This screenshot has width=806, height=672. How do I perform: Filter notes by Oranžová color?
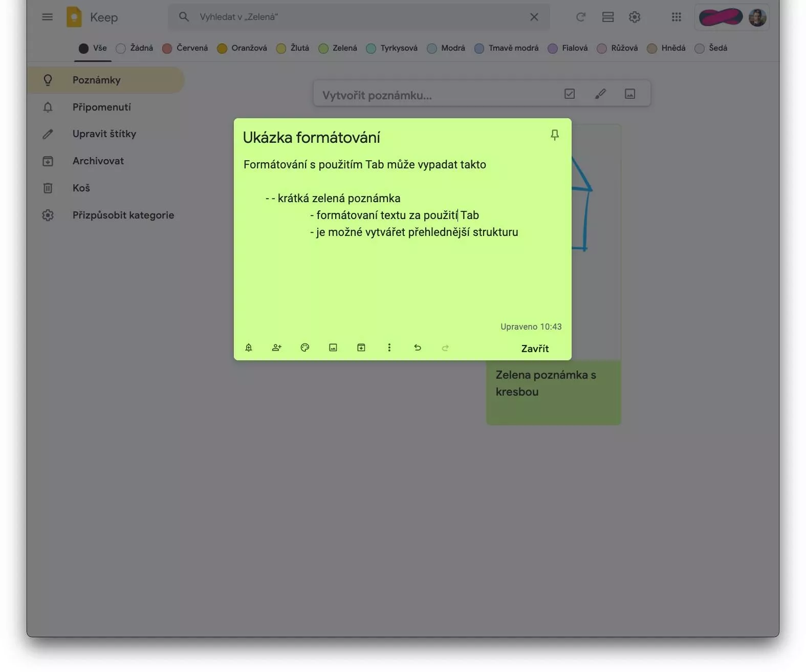click(242, 48)
